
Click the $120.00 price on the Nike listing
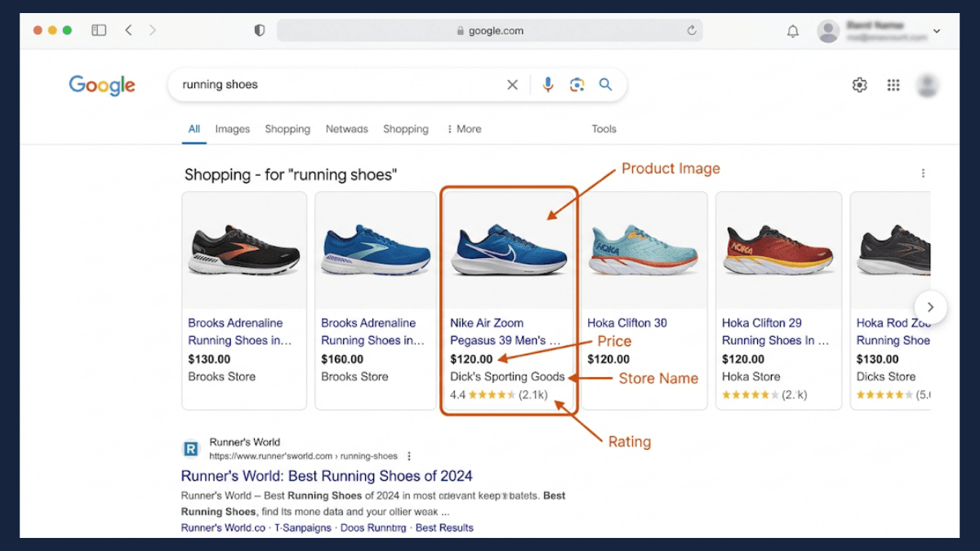[x=471, y=359]
